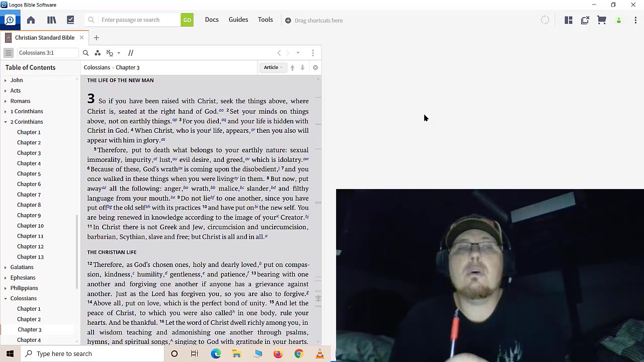644x362 pixels.
Task: Add a new tab with the plus button
Action: click(96, 38)
